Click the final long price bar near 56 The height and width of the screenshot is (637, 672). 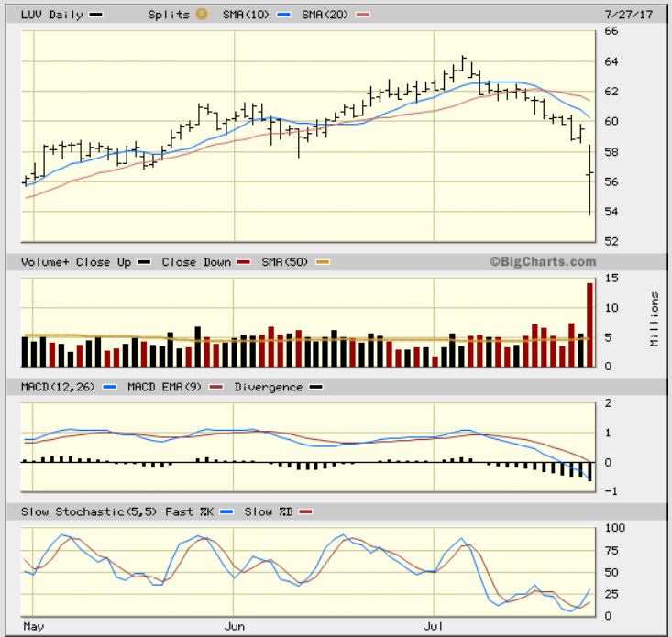click(x=590, y=180)
